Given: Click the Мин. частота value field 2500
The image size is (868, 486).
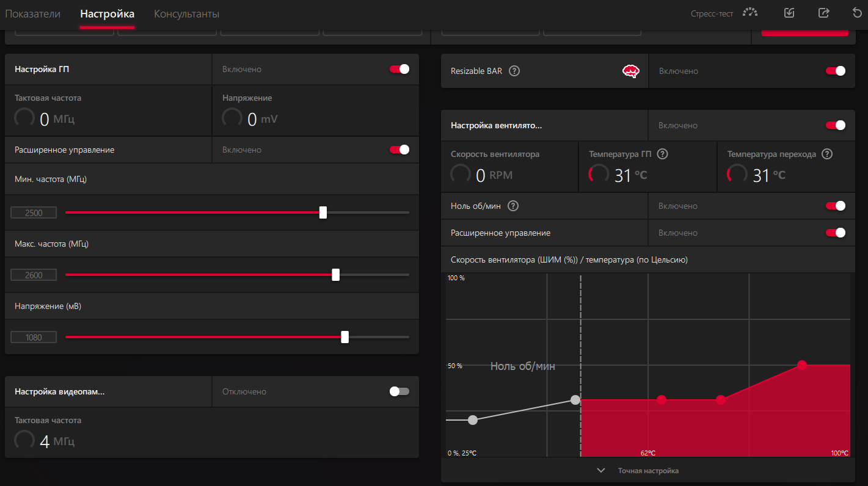Looking at the screenshot, I should pos(34,212).
